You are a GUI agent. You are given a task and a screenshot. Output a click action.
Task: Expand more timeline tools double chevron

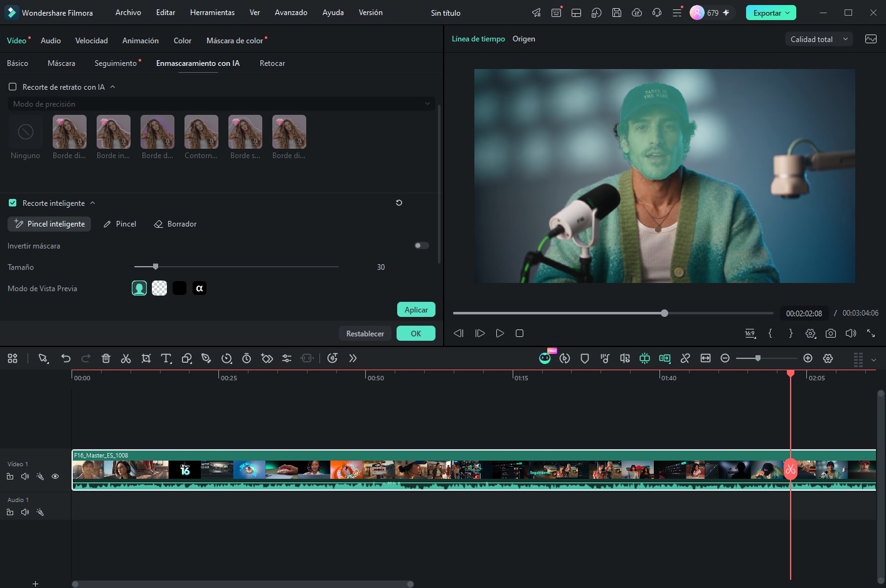coord(353,358)
